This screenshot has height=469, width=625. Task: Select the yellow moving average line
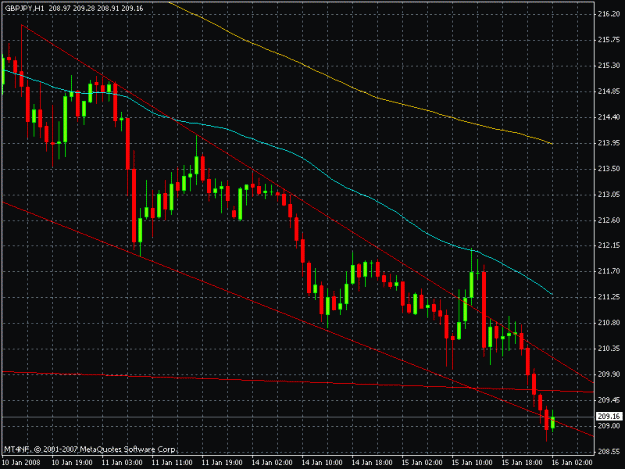coord(376,98)
